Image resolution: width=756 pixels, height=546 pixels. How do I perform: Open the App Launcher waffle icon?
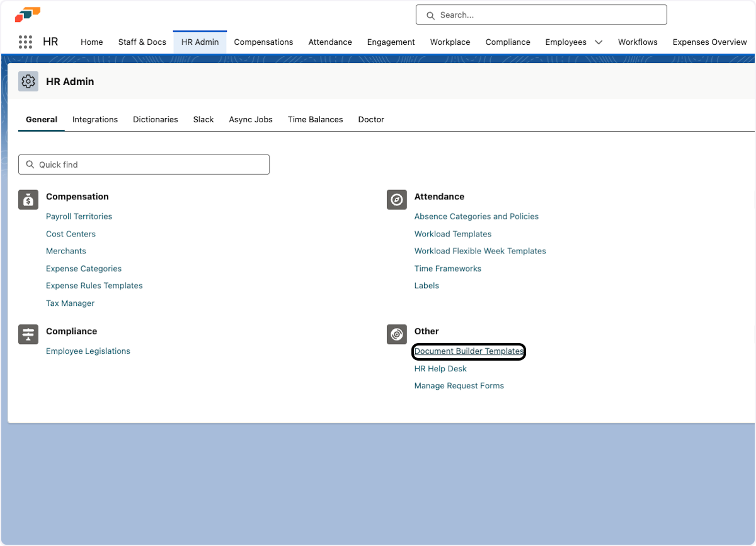pos(25,42)
